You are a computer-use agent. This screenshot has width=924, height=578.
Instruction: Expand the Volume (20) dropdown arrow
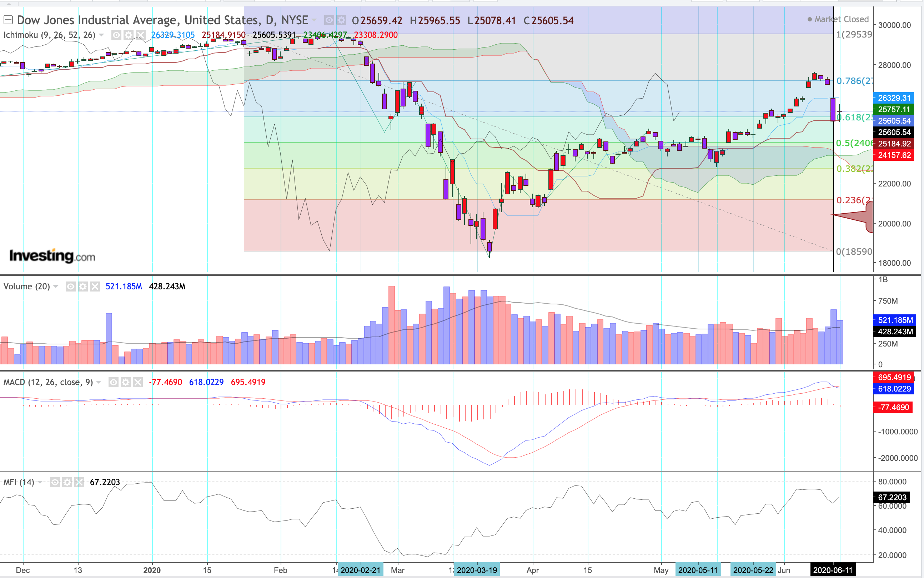click(56, 286)
